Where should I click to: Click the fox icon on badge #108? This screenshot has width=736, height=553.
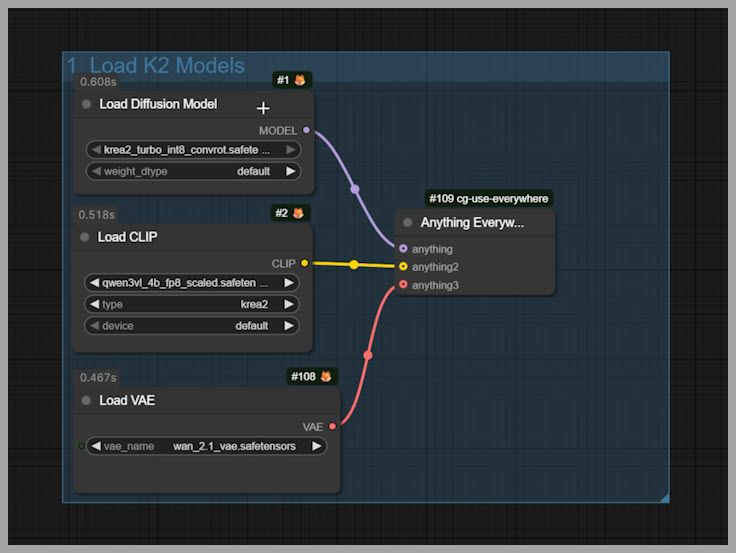[326, 376]
